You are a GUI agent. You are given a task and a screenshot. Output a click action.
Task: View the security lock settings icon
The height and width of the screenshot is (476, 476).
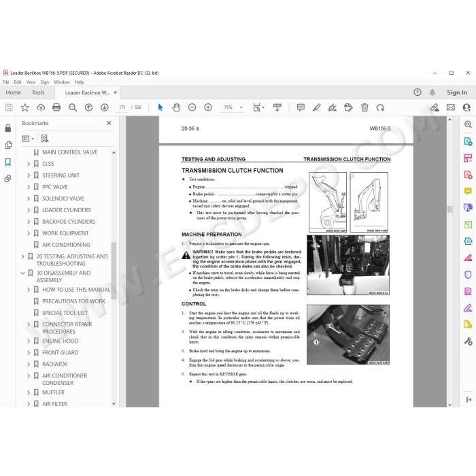tap(8, 128)
